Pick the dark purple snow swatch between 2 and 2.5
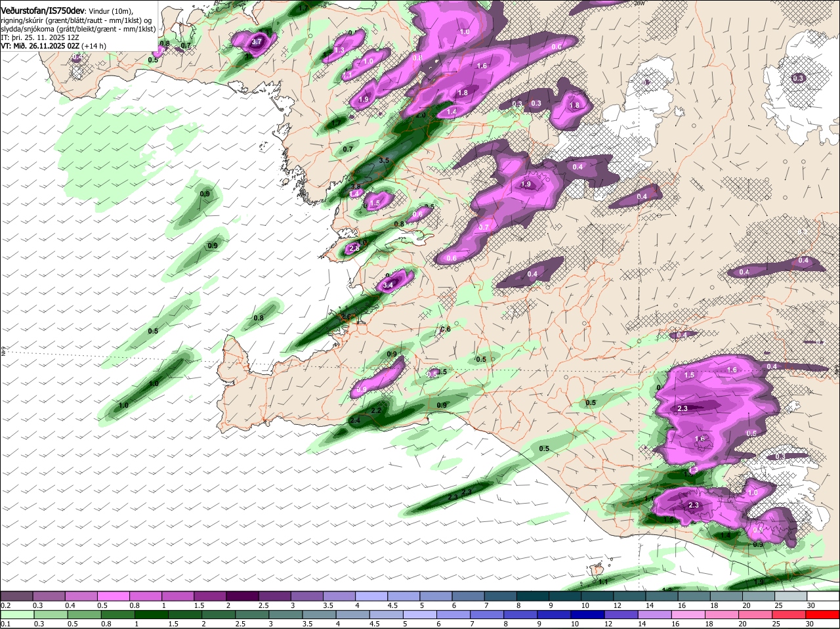 (242, 596)
